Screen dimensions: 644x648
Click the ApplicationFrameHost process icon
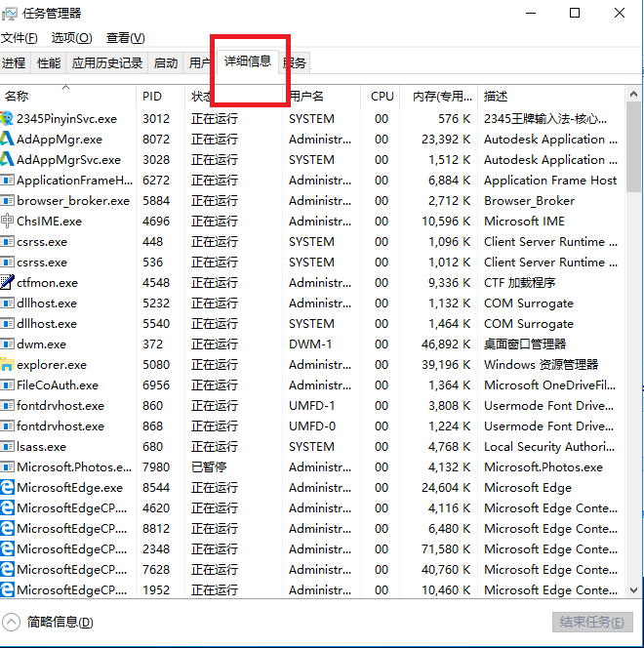coord(7,181)
